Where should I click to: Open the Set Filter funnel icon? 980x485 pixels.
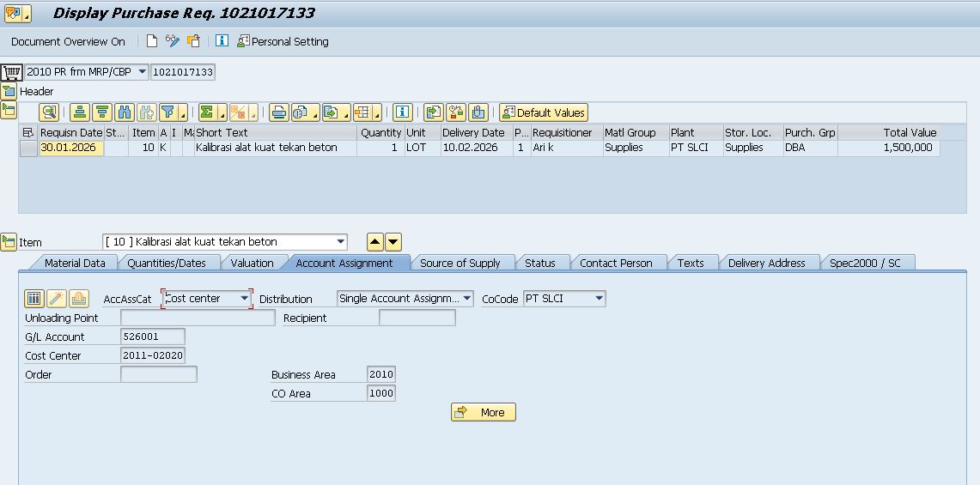pos(168,112)
